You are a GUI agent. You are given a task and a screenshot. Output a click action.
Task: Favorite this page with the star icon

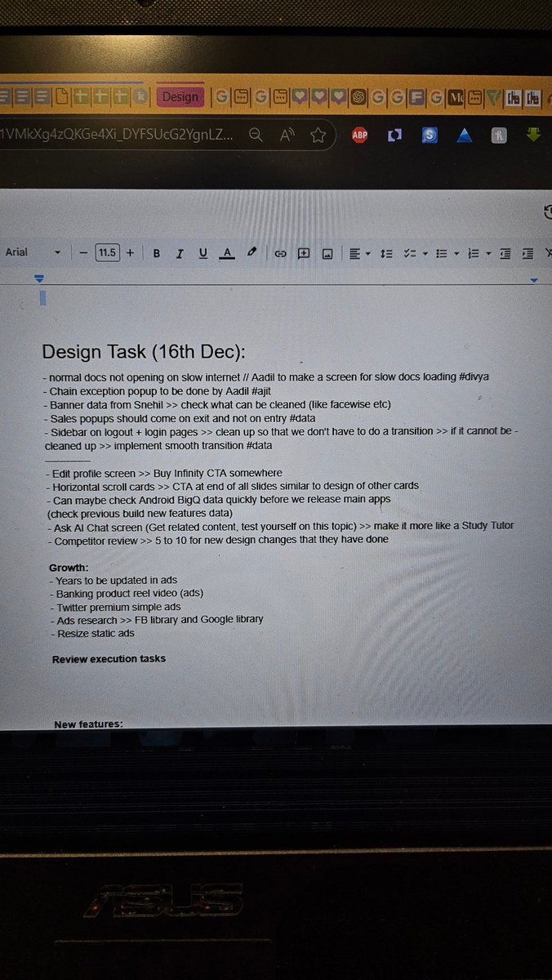click(x=318, y=135)
